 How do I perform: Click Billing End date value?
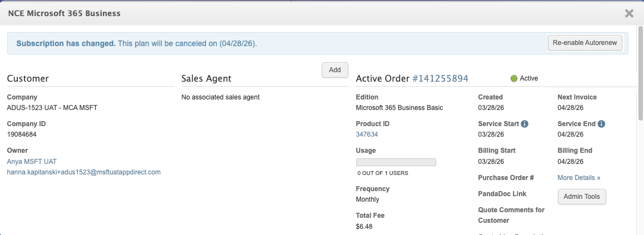pyautogui.click(x=571, y=162)
